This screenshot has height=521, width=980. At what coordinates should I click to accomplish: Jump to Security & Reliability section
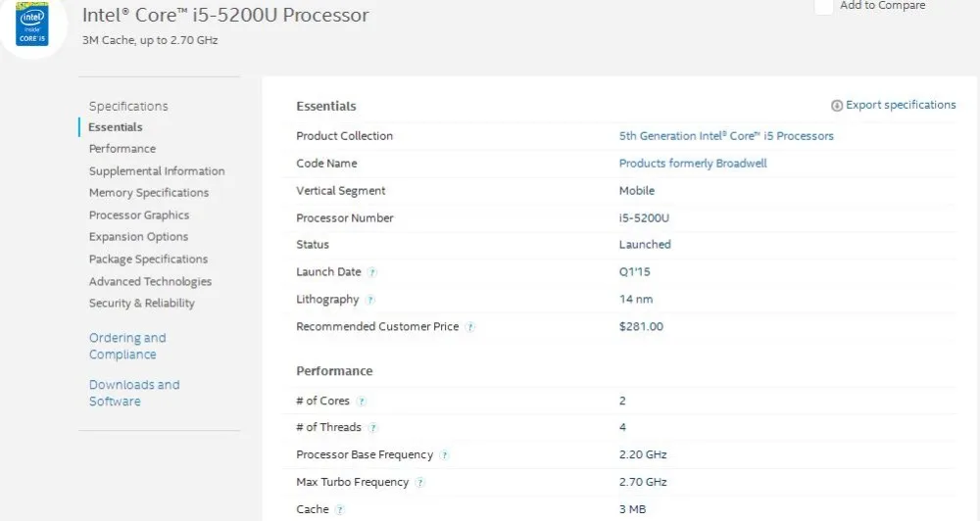pos(142,303)
